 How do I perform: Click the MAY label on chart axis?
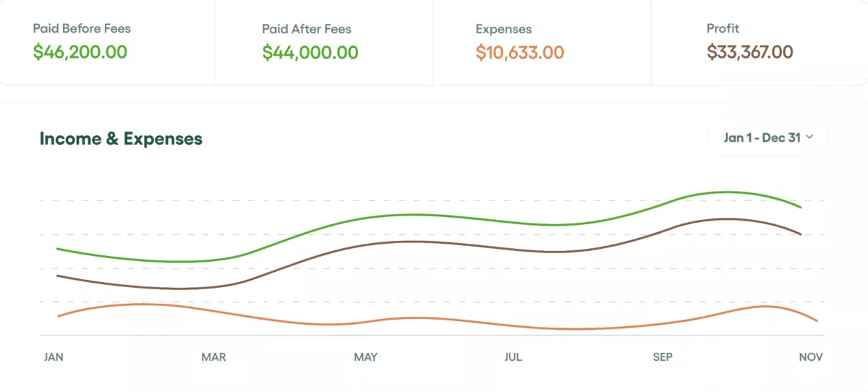click(365, 357)
